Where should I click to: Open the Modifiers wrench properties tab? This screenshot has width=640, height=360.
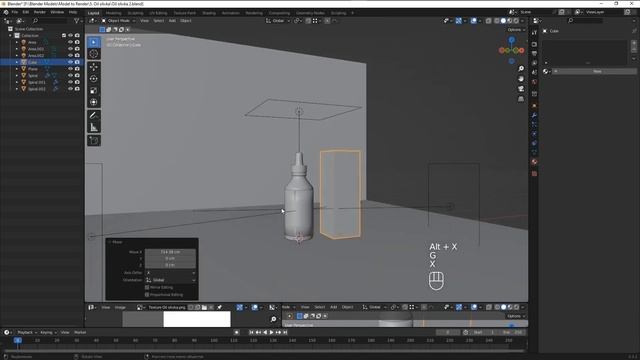click(534, 116)
